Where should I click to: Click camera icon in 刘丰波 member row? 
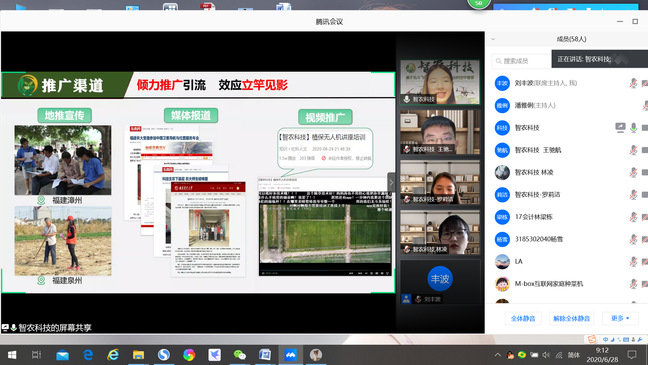click(x=645, y=83)
